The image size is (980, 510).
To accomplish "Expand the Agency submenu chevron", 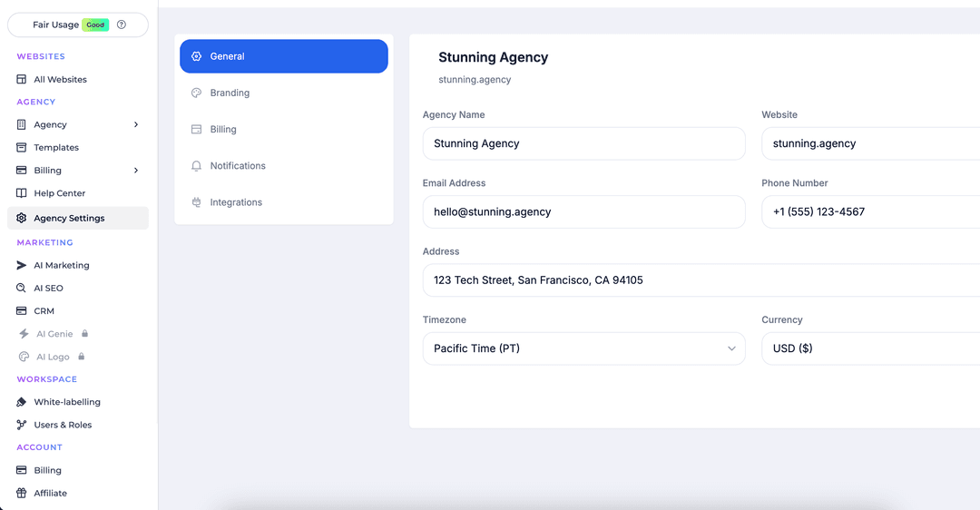I will click(x=135, y=124).
